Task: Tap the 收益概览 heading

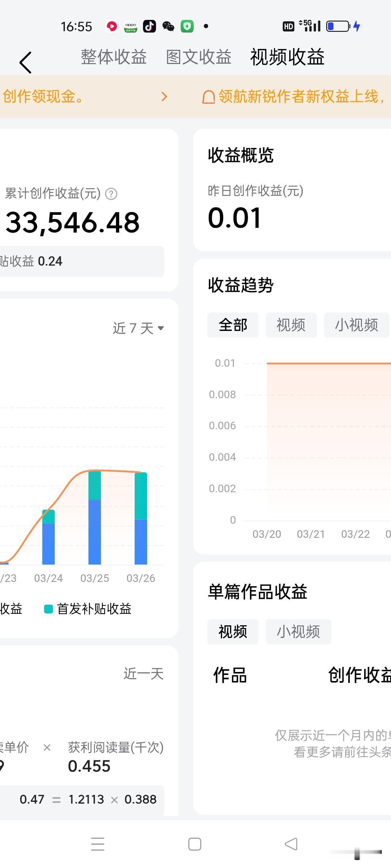Action: click(241, 156)
